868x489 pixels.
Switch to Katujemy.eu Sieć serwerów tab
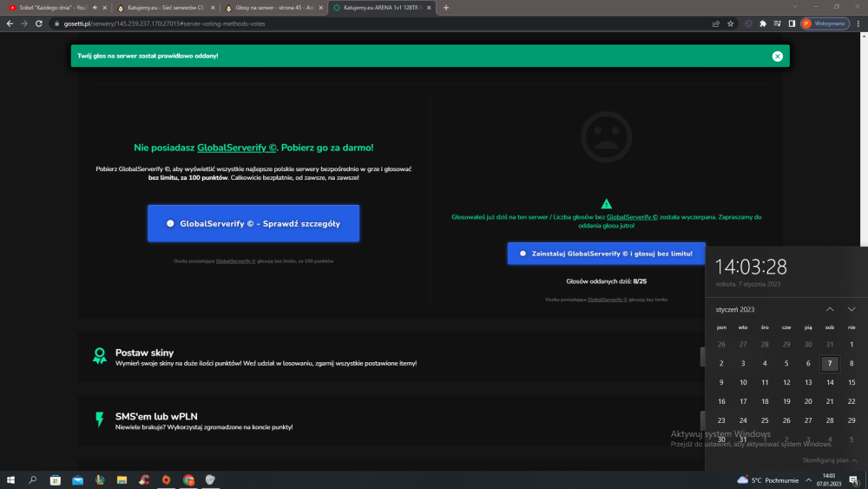coord(166,8)
